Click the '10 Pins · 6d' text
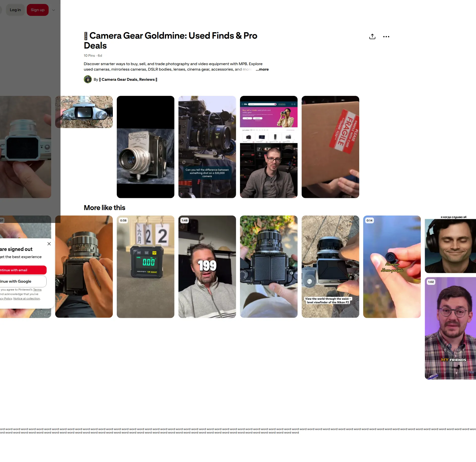 [93, 56]
